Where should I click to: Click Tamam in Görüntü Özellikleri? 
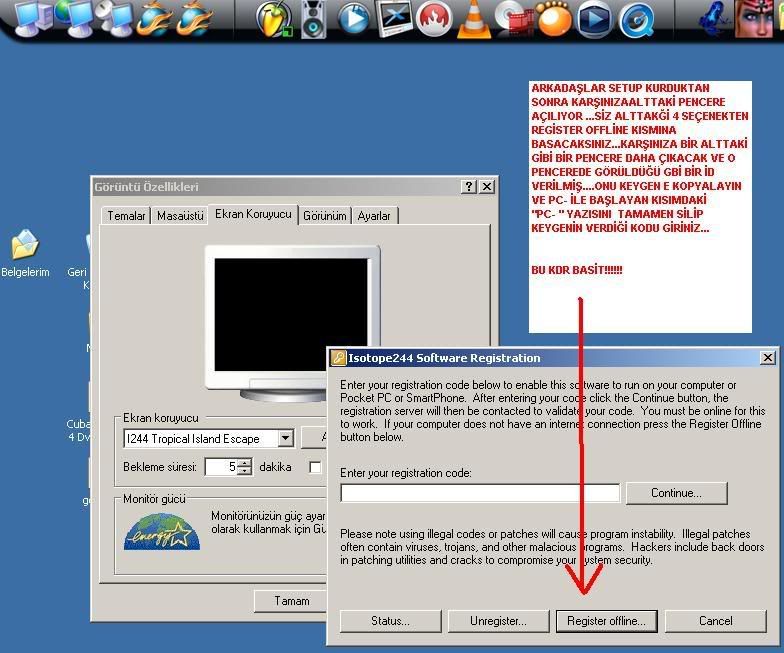291,600
